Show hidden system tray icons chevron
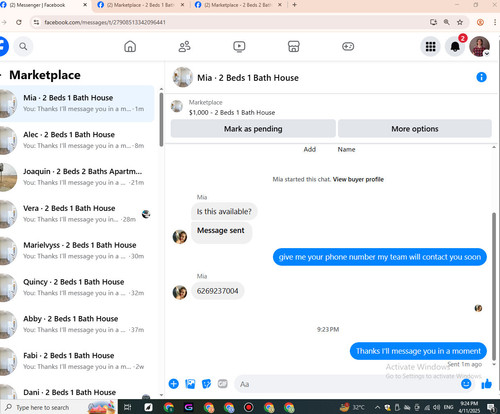 tap(377, 407)
